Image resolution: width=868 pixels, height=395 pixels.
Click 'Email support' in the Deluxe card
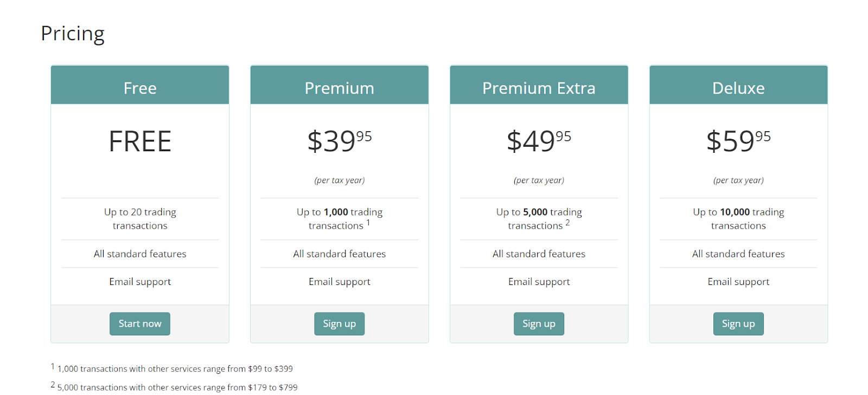(738, 282)
